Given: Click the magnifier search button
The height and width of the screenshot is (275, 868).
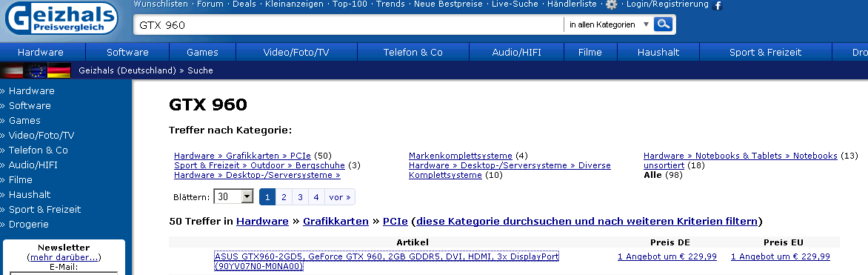Looking at the screenshot, I should 663,24.
